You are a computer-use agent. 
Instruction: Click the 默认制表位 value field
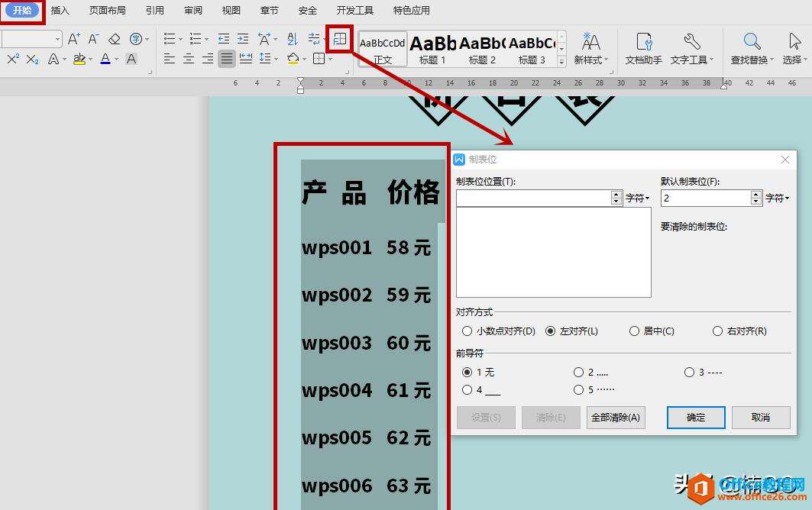(x=705, y=199)
